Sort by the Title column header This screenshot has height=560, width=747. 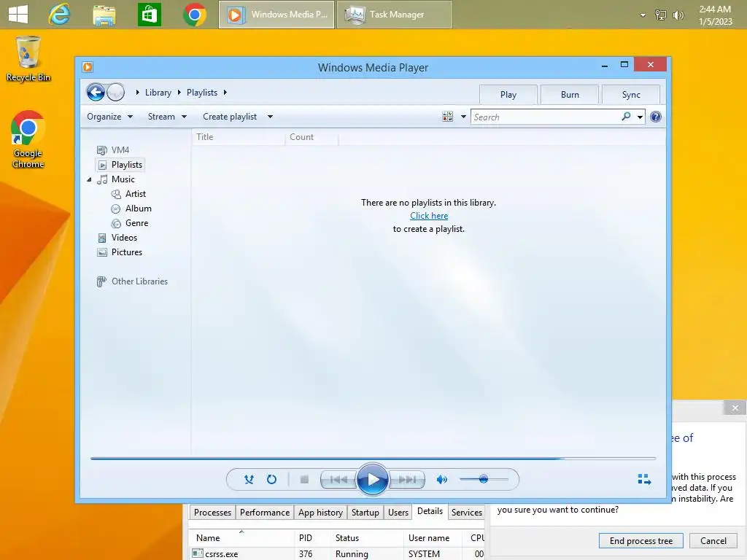pos(239,137)
